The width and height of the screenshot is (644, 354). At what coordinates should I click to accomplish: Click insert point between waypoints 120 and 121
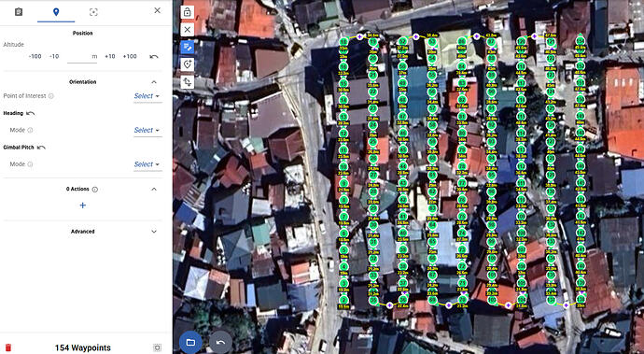(535, 36)
